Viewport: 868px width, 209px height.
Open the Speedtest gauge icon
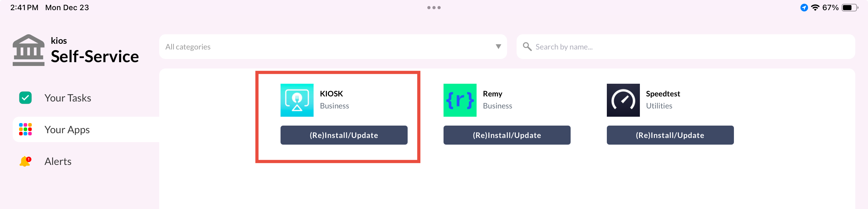(x=623, y=100)
